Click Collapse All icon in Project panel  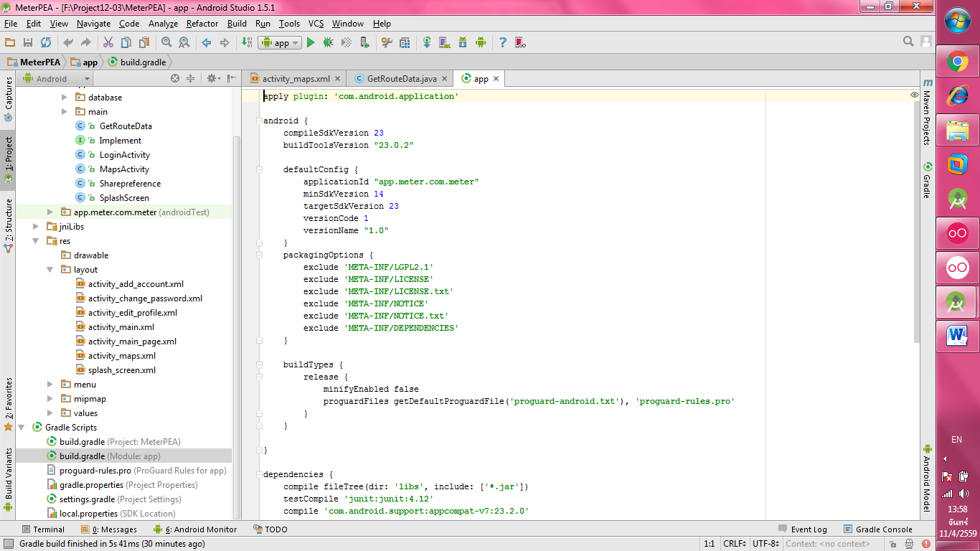tap(191, 79)
